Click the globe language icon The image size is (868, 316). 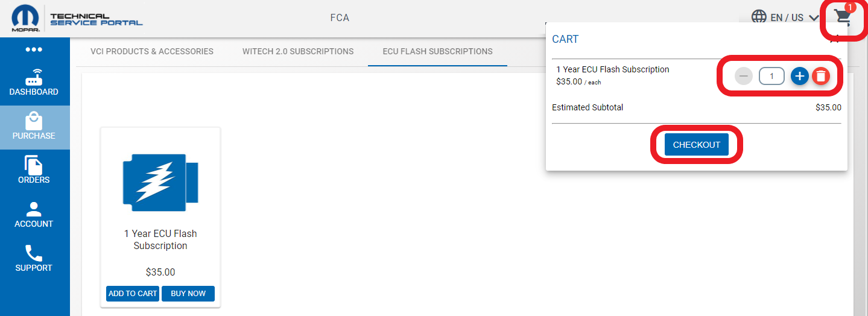click(x=759, y=17)
